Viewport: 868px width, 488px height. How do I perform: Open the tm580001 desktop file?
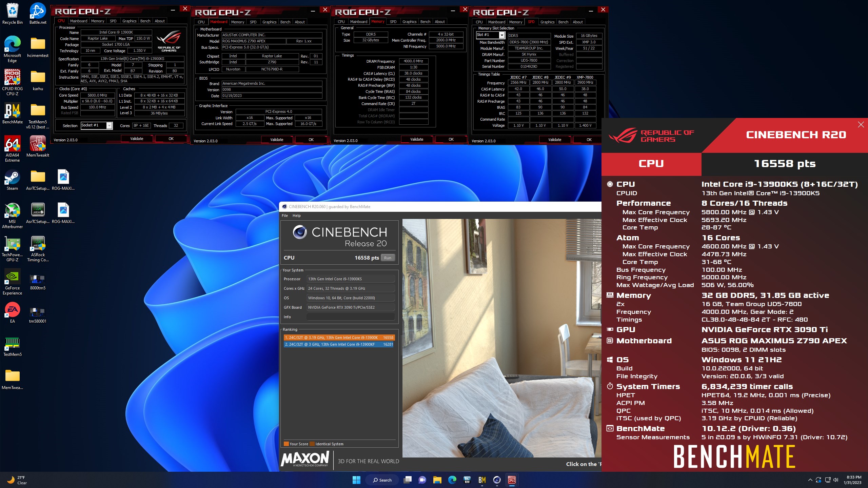pos(38,314)
